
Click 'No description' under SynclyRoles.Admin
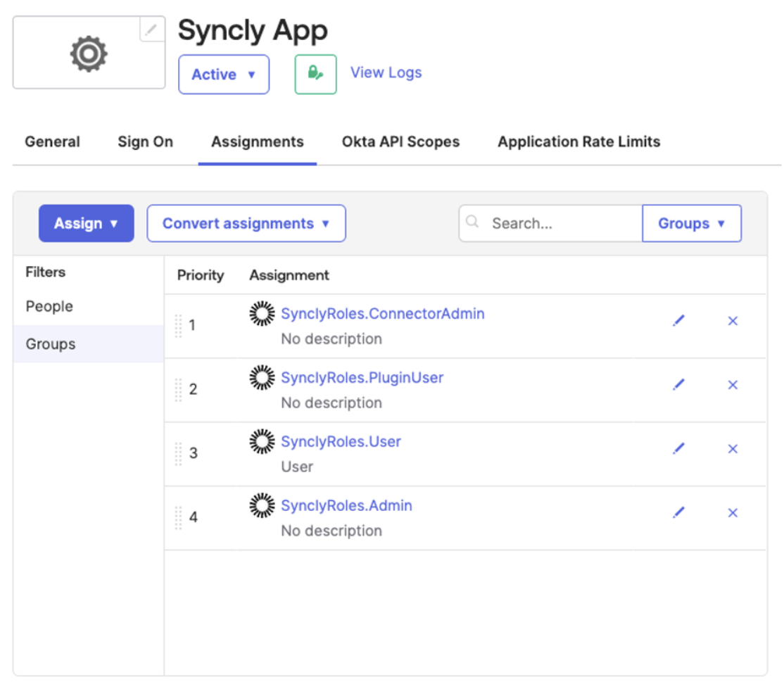pyautogui.click(x=331, y=531)
